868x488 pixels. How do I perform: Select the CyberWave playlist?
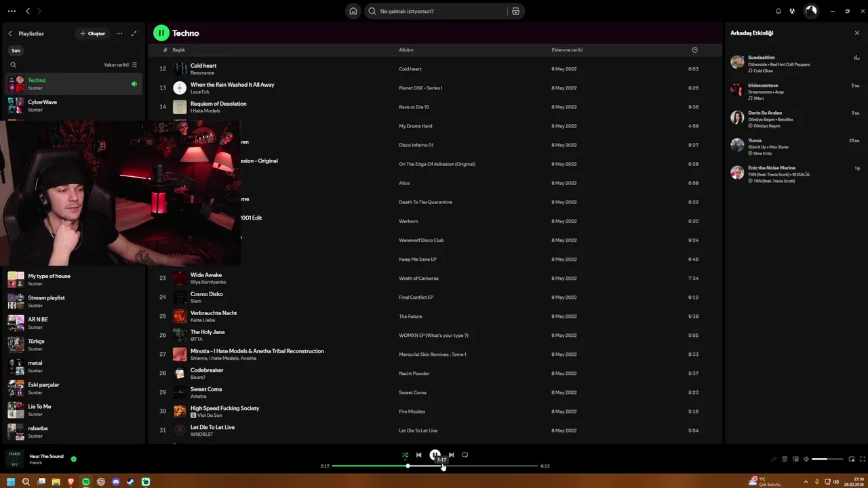(x=74, y=106)
